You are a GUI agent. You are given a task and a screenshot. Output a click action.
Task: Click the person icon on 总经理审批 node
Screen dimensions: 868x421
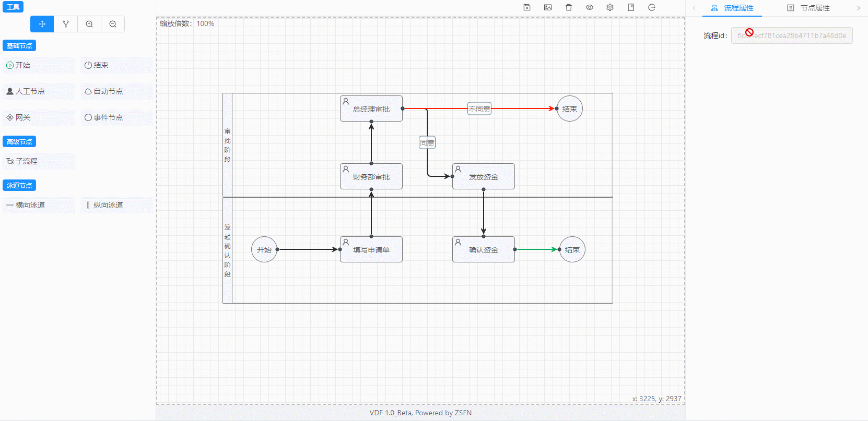tap(346, 101)
